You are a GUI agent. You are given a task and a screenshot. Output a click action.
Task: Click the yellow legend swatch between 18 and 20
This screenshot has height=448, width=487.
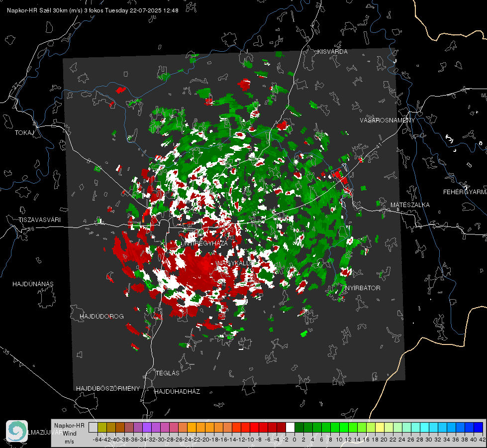(x=380, y=427)
